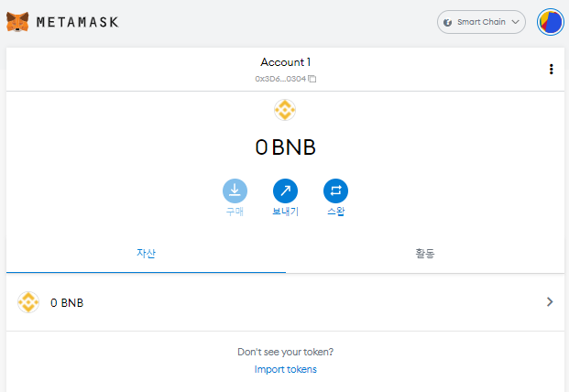Viewport: 569px width, 392px height.
Task: Click the BNB logo above balance
Action: click(x=285, y=110)
